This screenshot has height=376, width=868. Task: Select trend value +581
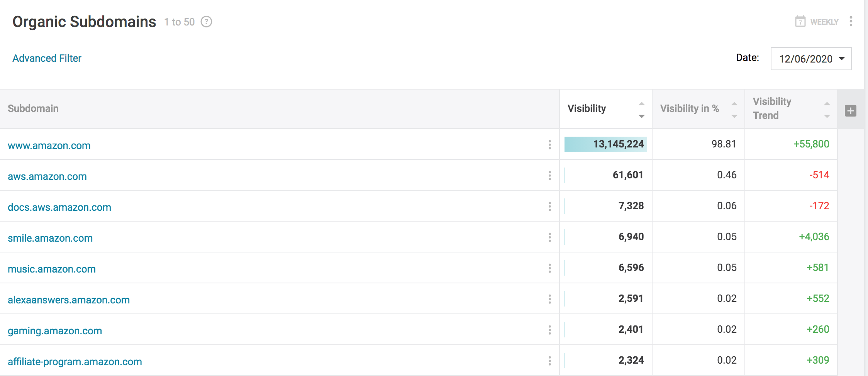coord(818,268)
